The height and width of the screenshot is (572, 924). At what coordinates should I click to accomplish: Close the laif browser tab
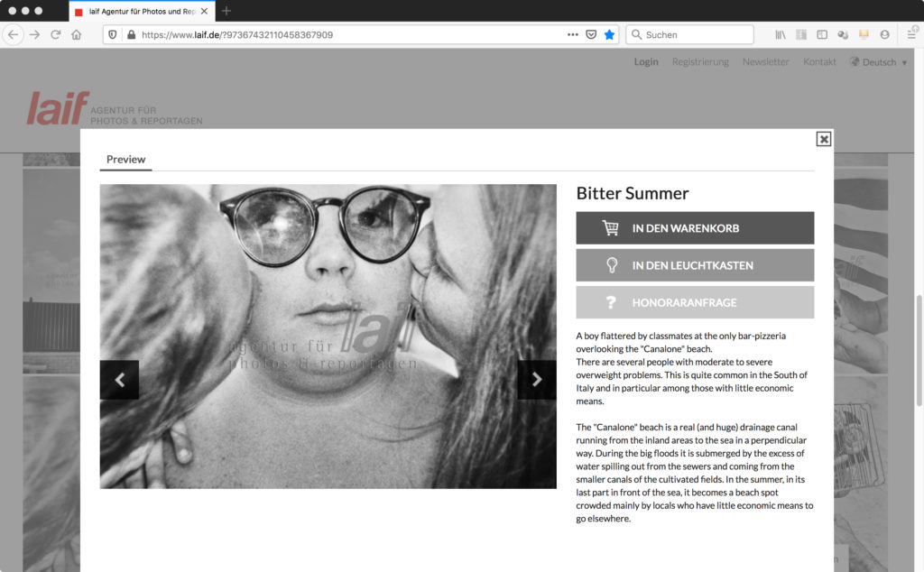[x=204, y=11]
